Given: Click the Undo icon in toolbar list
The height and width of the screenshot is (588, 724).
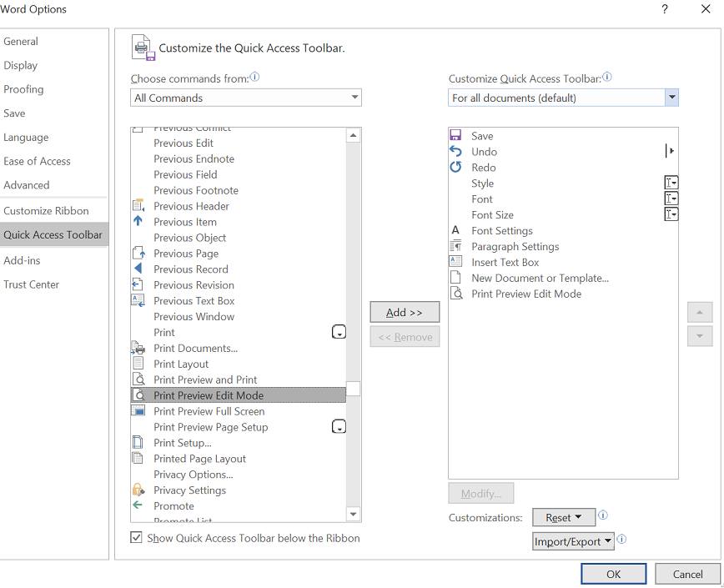Looking at the screenshot, I should pyautogui.click(x=455, y=151).
